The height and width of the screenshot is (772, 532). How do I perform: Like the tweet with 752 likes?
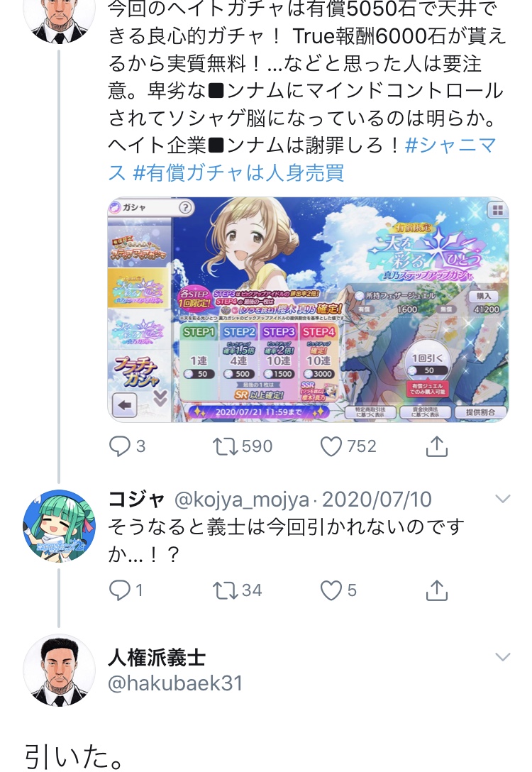click(331, 446)
